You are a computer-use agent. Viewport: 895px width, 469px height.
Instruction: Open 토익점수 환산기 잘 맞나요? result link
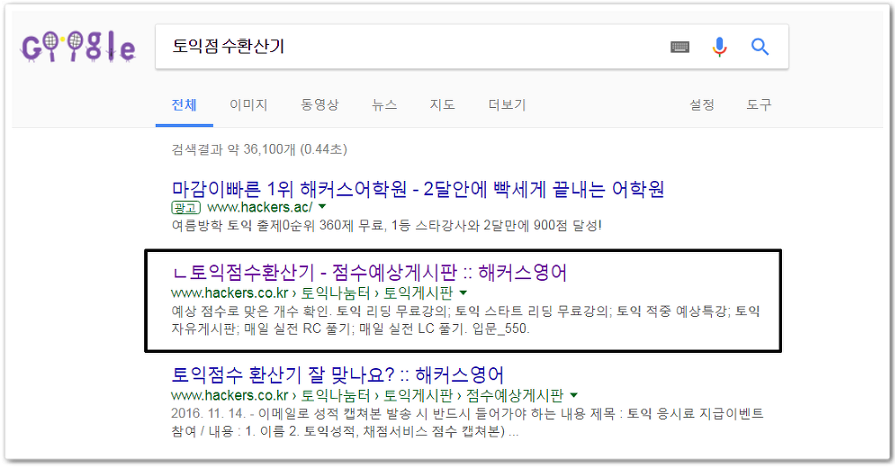pyautogui.click(x=338, y=375)
